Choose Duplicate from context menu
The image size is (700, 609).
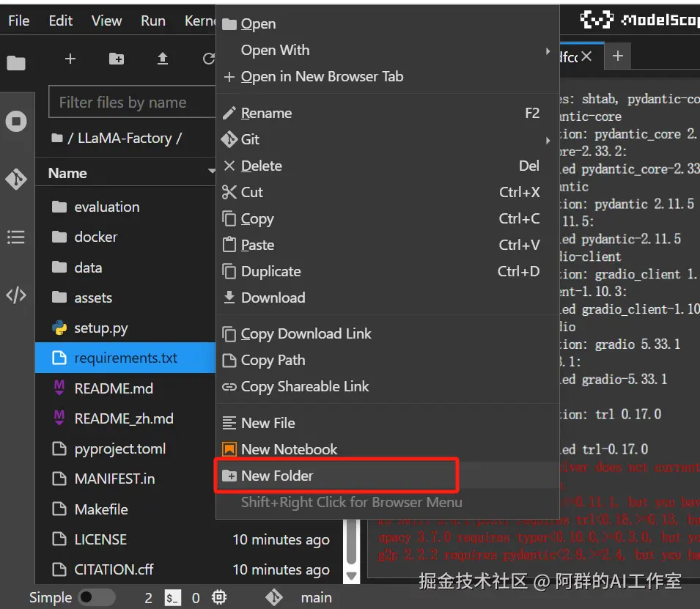(388, 271)
